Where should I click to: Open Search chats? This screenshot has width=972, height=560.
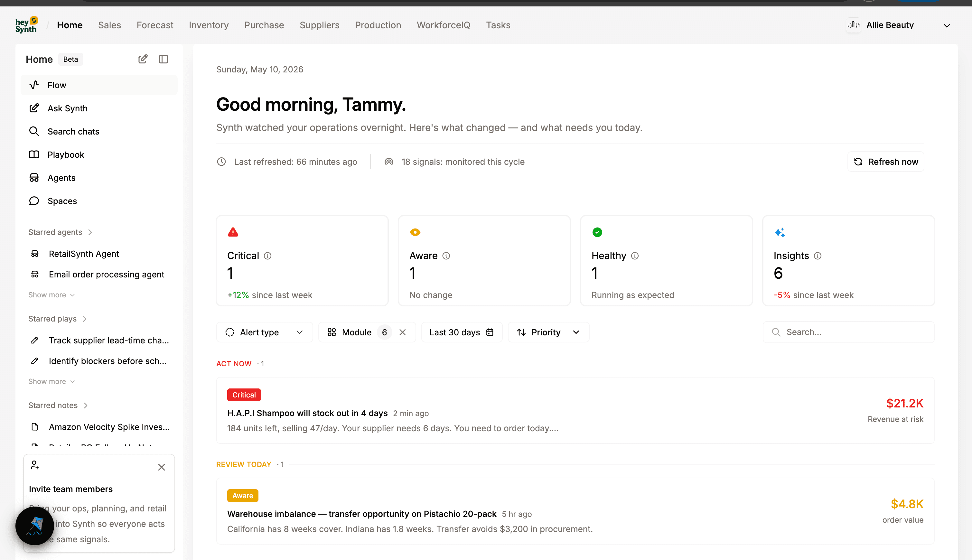pos(99,131)
